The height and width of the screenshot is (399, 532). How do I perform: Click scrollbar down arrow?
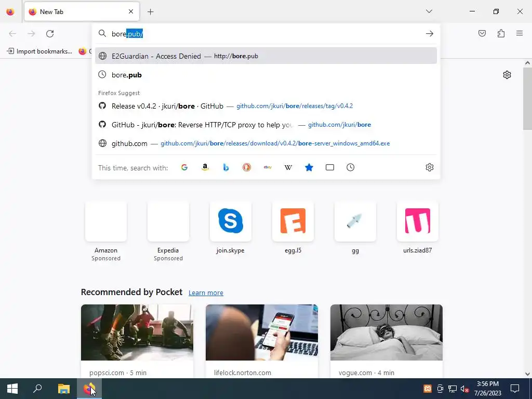[527, 374]
